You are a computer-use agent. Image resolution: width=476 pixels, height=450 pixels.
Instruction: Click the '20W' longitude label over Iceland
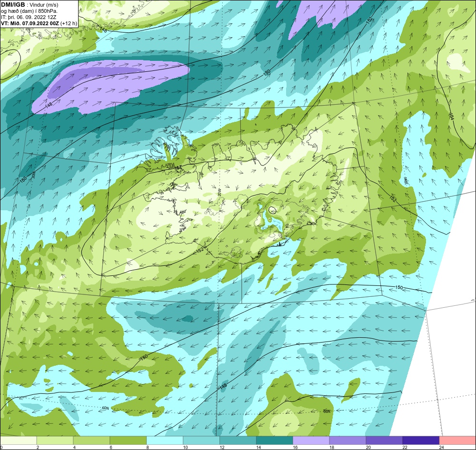(x=219, y=193)
